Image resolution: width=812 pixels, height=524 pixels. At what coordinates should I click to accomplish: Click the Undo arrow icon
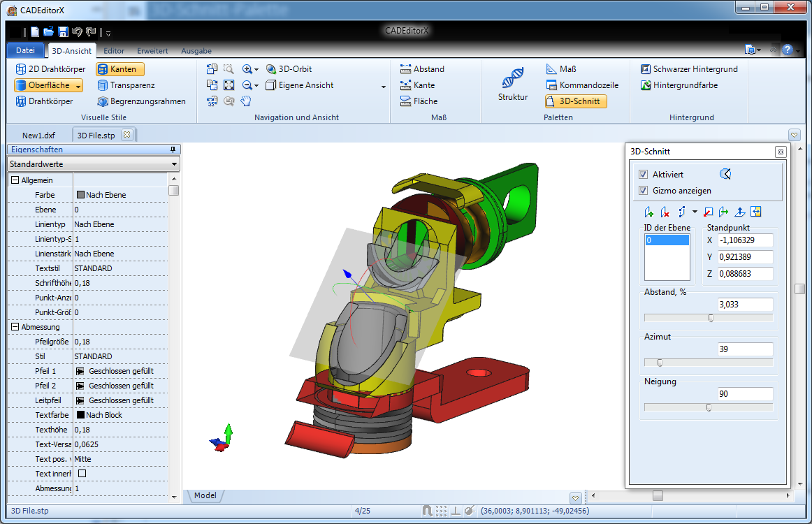(77, 31)
